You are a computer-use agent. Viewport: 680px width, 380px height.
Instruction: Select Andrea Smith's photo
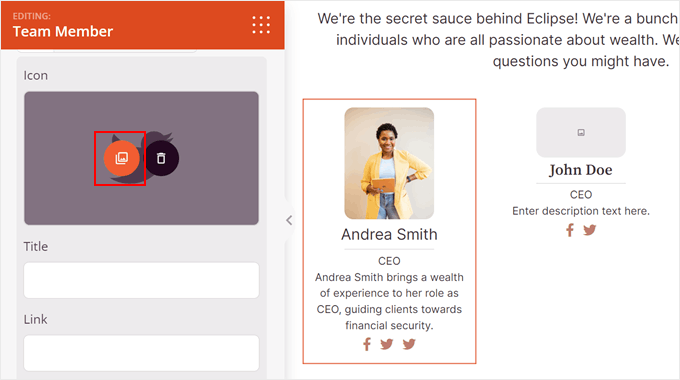coord(389,163)
